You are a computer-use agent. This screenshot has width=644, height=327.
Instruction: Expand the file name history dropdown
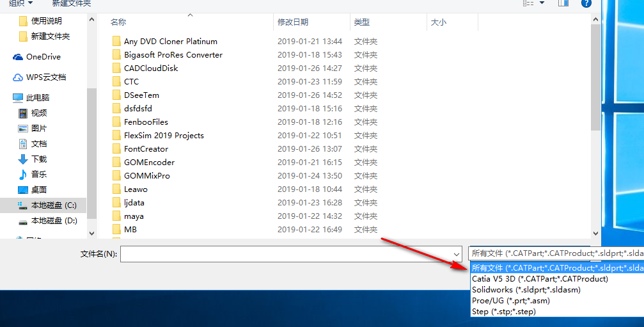456,254
